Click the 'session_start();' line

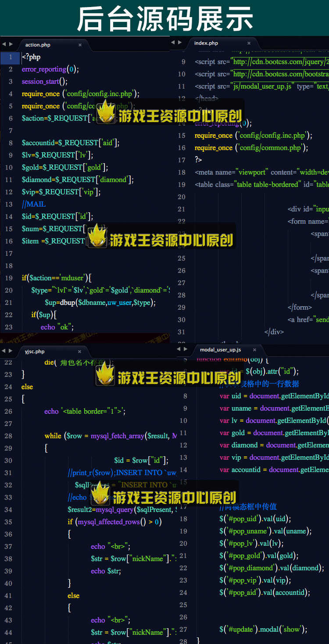(x=45, y=82)
